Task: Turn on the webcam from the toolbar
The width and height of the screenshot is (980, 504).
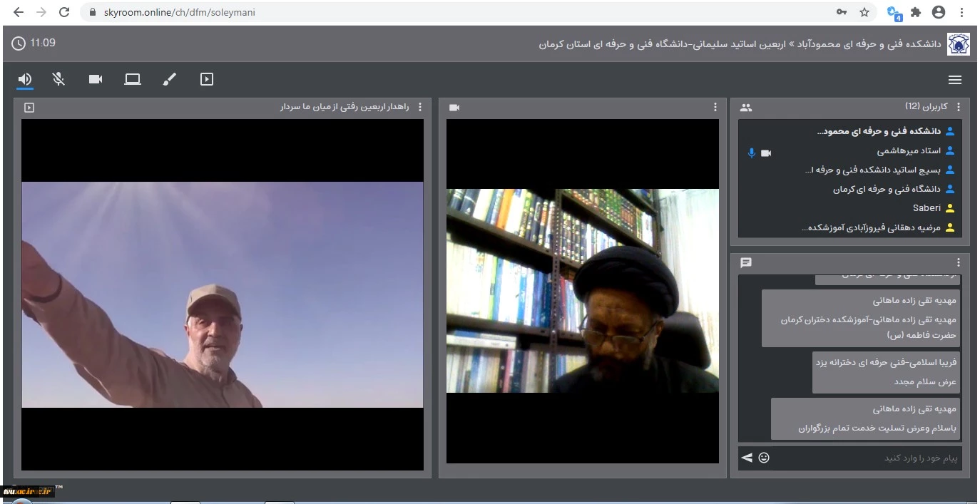Action: [x=96, y=79]
